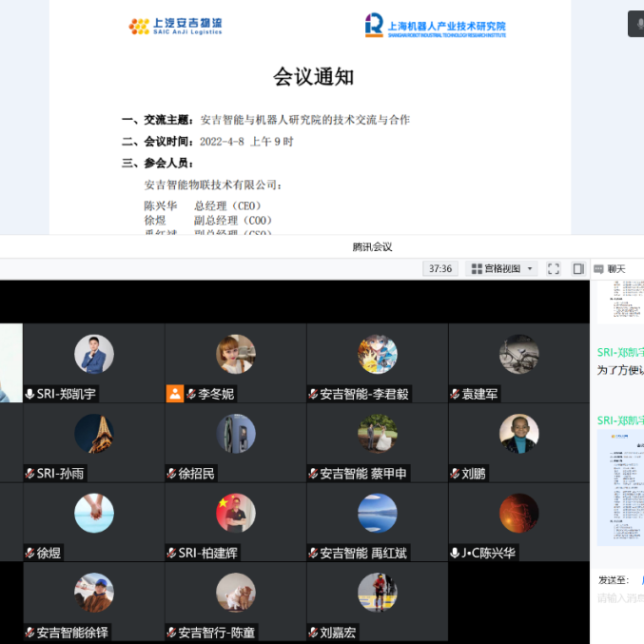Click chat icon next to 聊天
644x644 pixels.
coord(599,269)
